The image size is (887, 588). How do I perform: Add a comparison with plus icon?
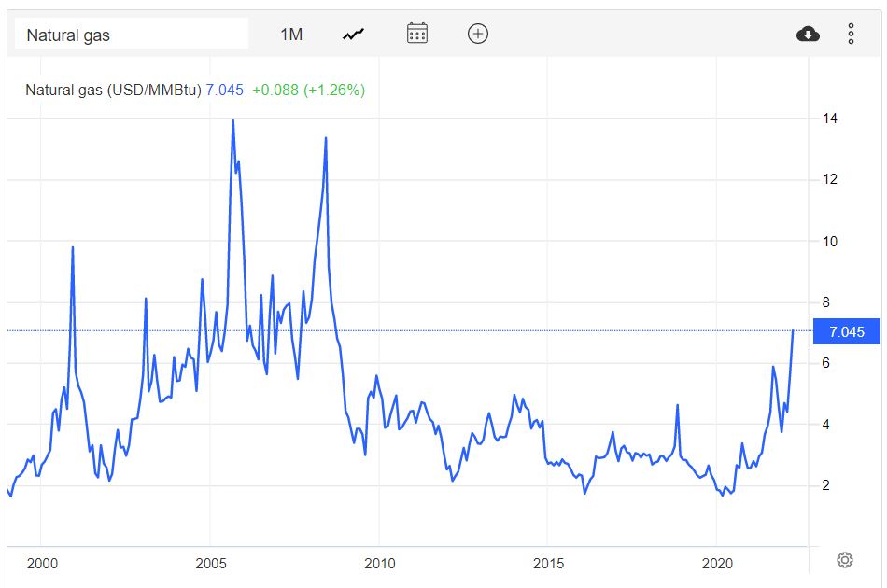pyautogui.click(x=478, y=34)
